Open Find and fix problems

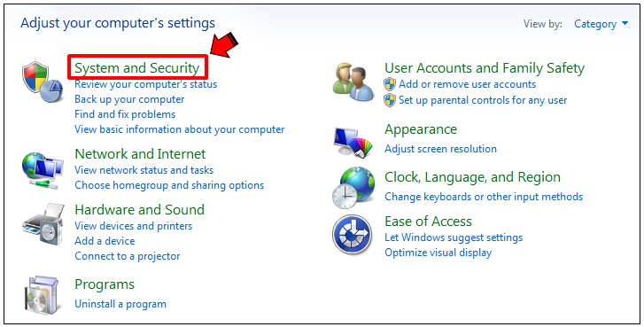125,114
